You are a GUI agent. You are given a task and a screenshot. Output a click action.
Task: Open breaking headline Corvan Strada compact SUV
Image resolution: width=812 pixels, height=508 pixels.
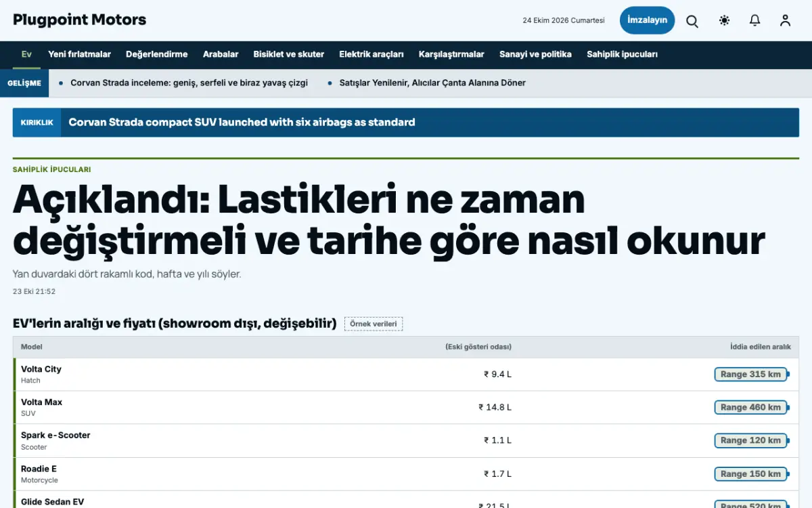(x=242, y=123)
